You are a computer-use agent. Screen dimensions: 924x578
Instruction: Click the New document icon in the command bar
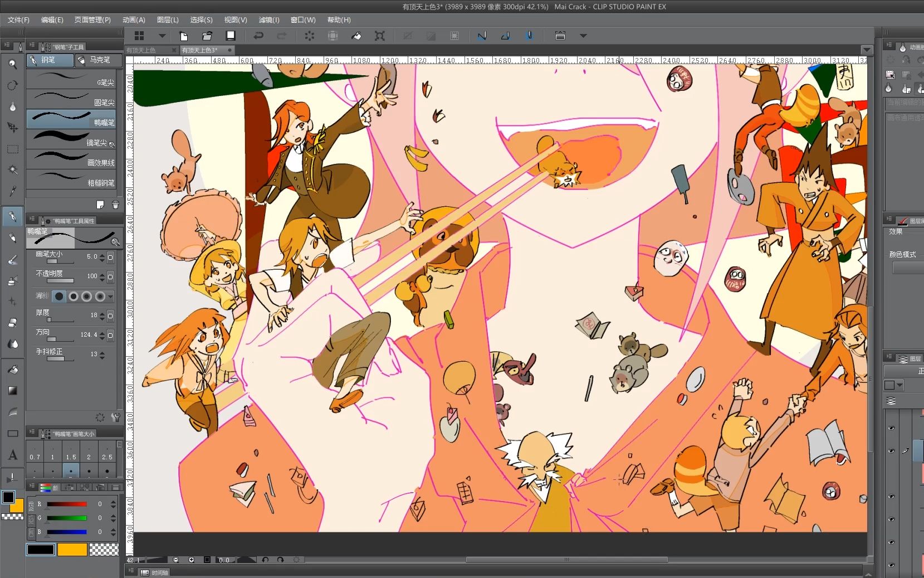[183, 36]
